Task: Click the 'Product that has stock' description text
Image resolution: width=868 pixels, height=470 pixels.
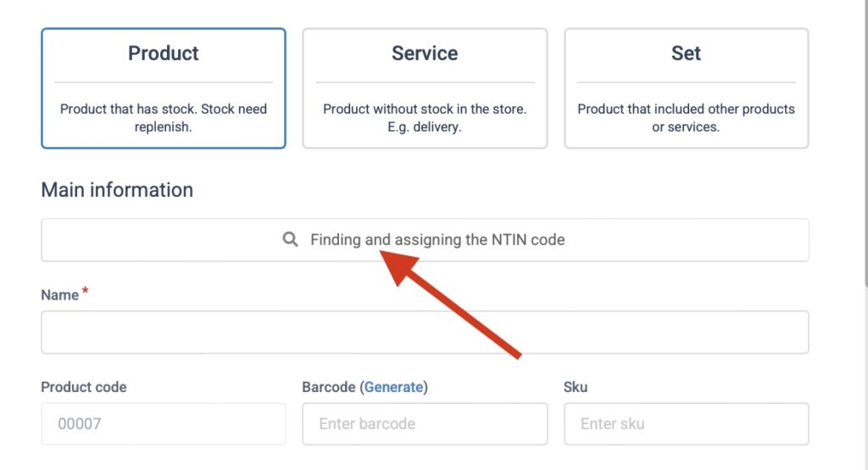Action: [164, 118]
